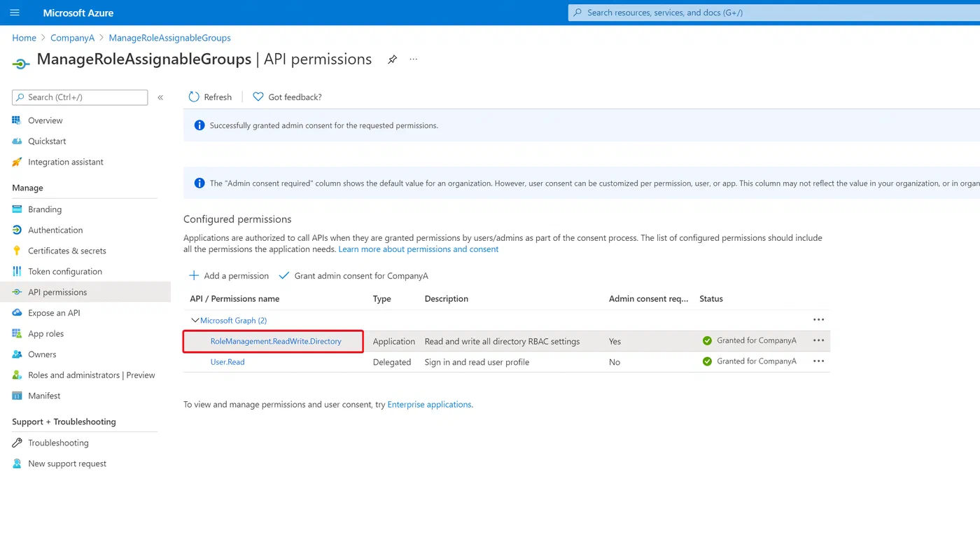Click the Branding sidebar icon
Image resolution: width=980 pixels, height=542 pixels.
pyautogui.click(x=17, y=209)
